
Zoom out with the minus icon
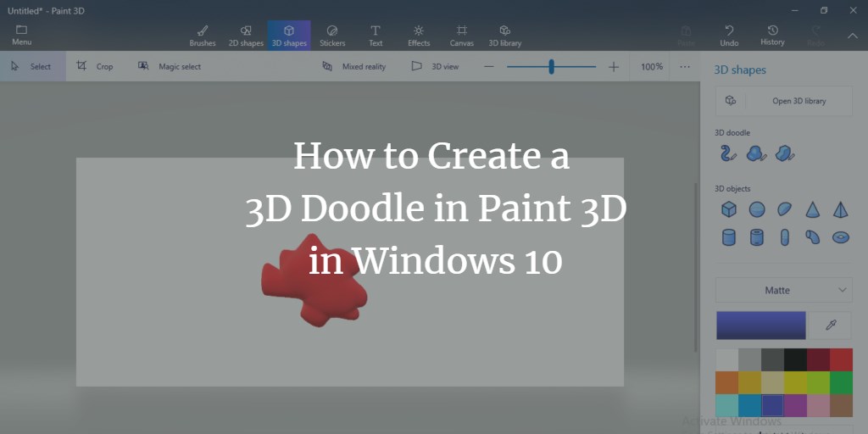[x=488, y=66]
